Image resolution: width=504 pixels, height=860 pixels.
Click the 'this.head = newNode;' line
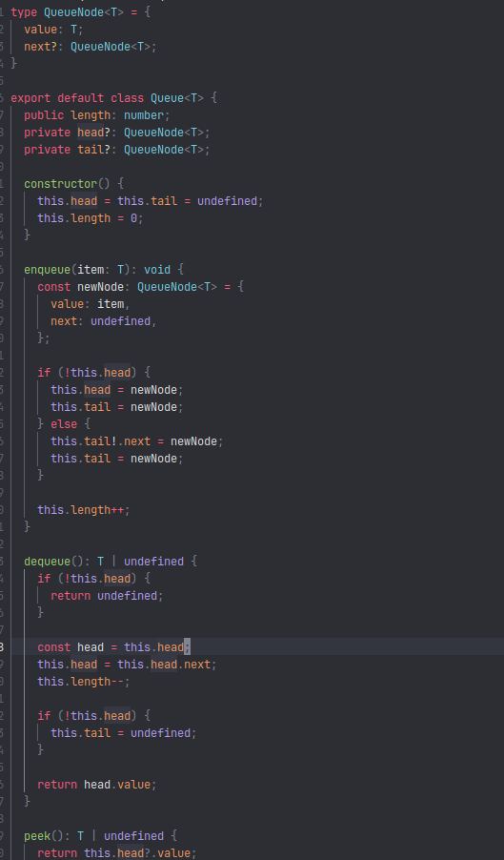point(116,390)
